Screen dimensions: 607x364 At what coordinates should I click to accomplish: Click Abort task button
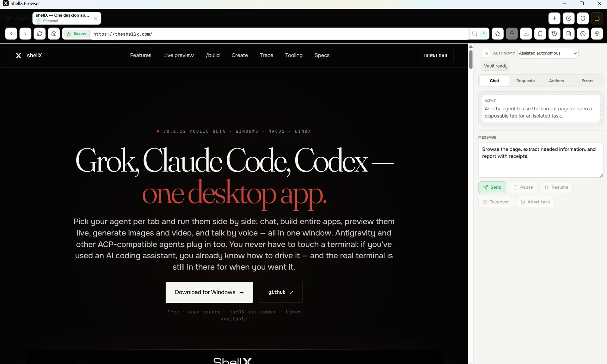coord(535,202)
